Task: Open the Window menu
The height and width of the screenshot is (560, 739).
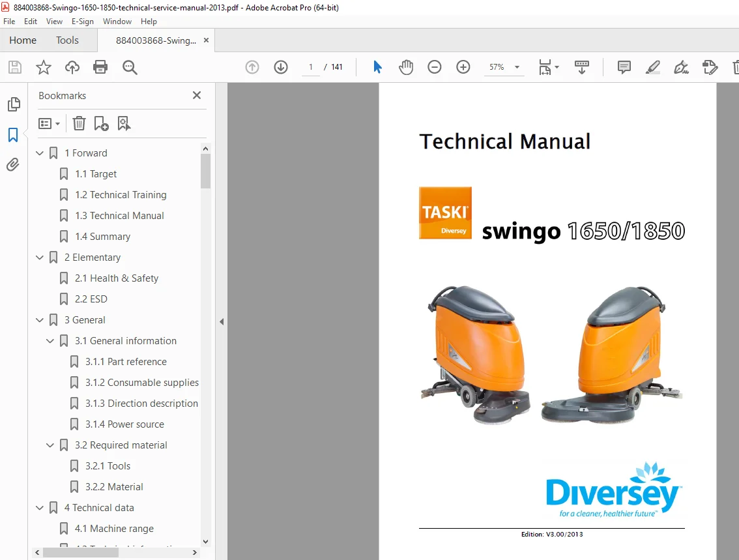Action: pyautogui.click(x=117, y=22)
